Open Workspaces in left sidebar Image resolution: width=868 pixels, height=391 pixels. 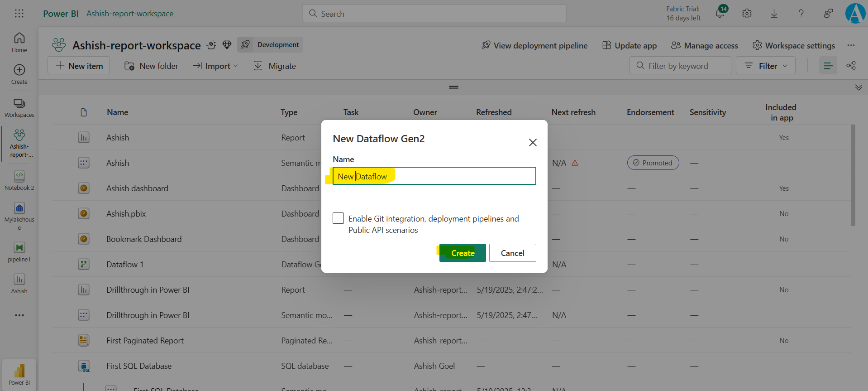pos(19,108)
